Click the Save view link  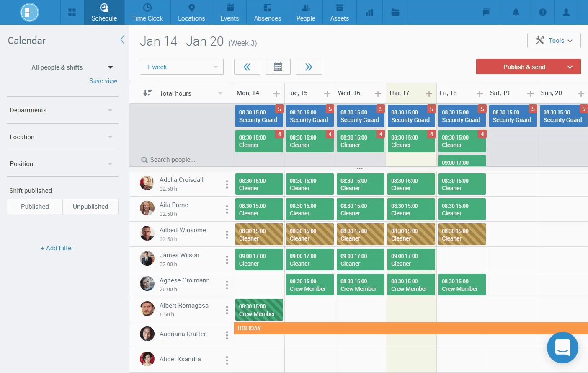tap(103, 80)
